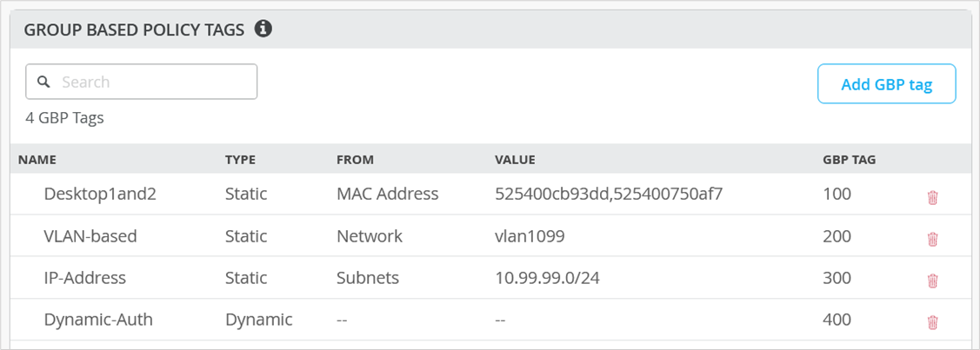Open the Desktop1and2 tag entry

click(100, 194)
